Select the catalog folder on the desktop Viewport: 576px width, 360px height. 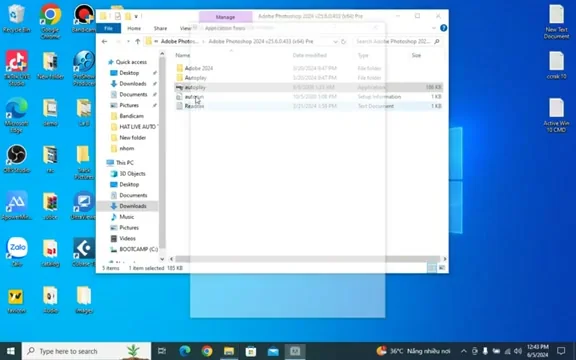(50, 253)
